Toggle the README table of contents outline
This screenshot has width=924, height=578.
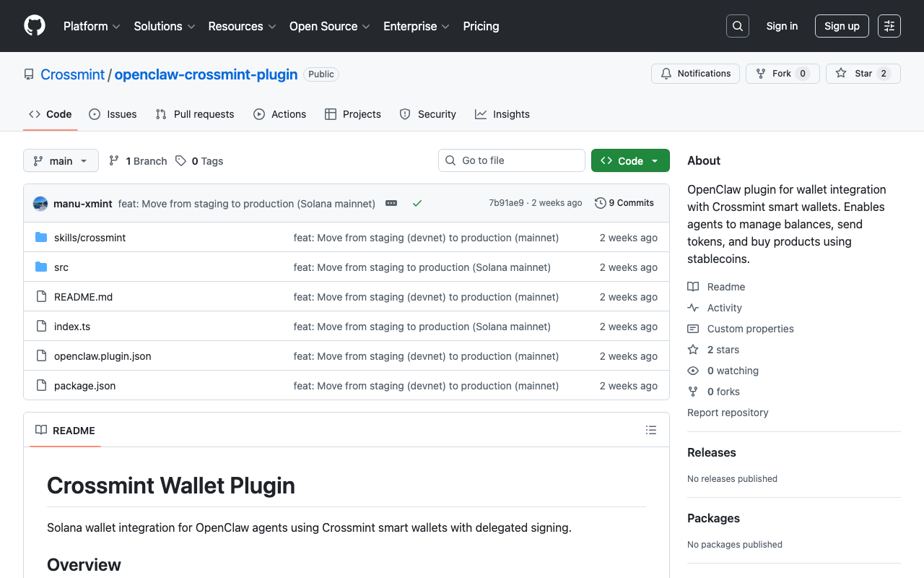[651, 429]
